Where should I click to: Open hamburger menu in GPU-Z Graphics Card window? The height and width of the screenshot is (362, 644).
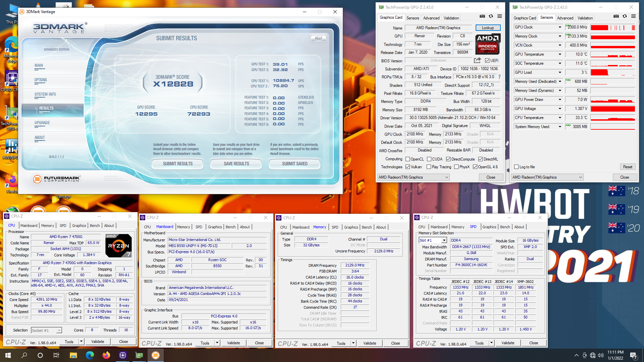pyautogui.click(x=499, y=16)
